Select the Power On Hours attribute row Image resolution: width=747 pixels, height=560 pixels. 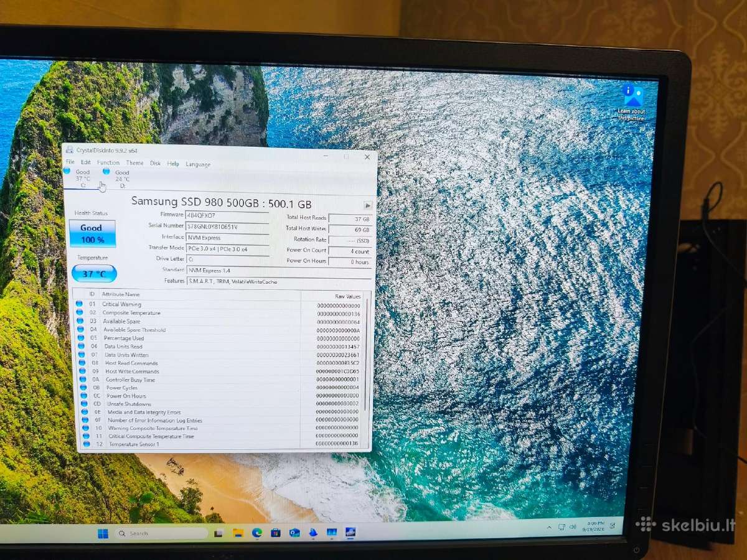(x=219, y=395)
